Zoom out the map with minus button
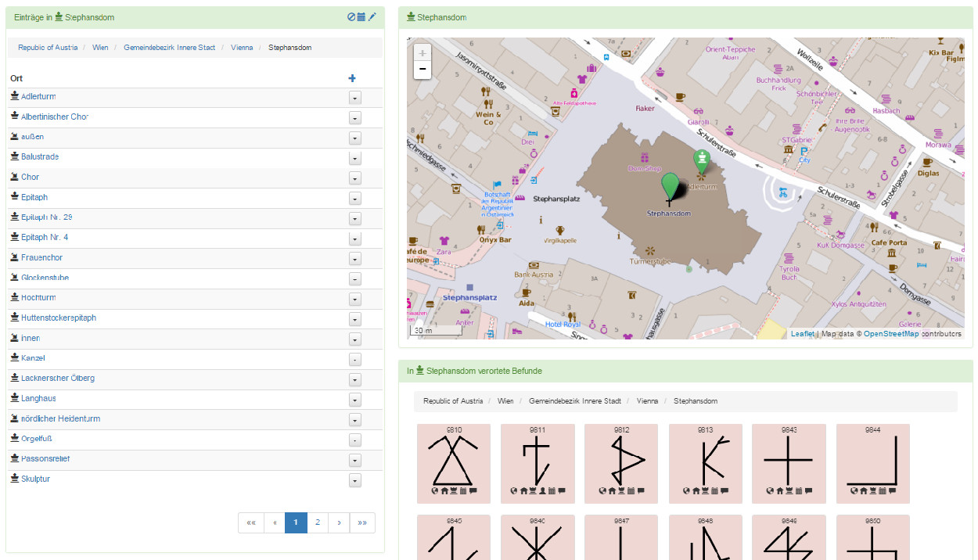Screen dimensions: 978x560 click(422, 70)
